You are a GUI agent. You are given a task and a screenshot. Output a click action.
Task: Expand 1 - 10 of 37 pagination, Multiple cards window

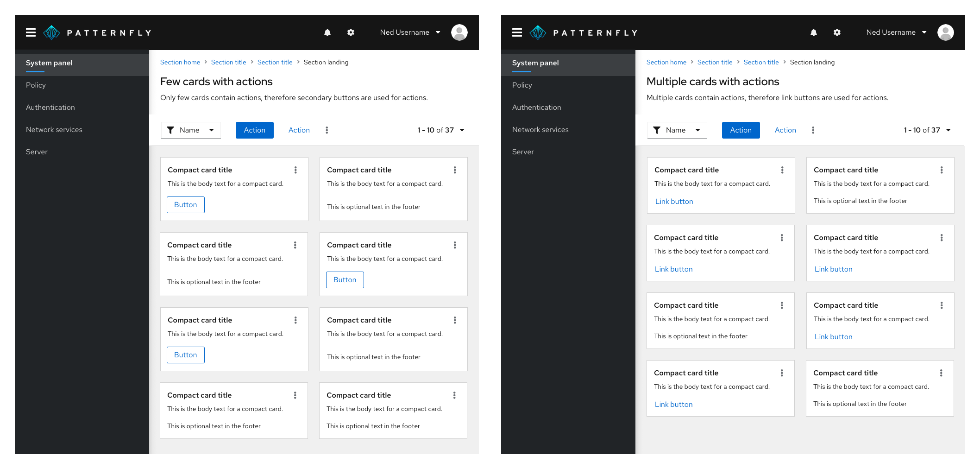click(x=927, y=130)
